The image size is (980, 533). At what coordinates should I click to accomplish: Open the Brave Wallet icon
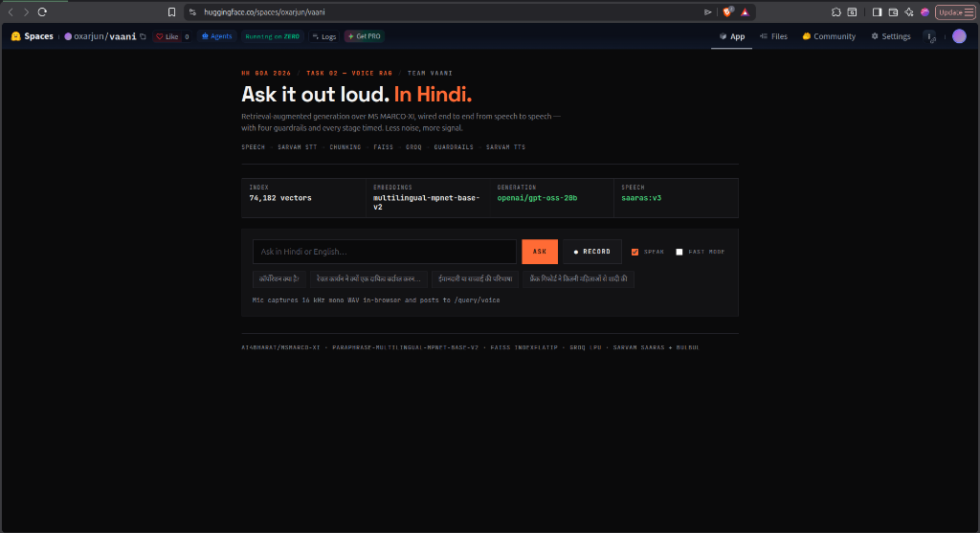(893, 11)
